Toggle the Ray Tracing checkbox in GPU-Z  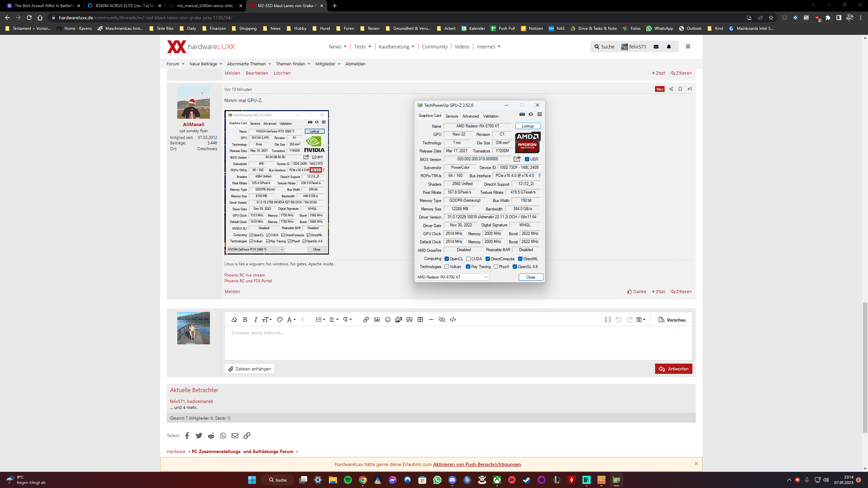click(468, 267)
